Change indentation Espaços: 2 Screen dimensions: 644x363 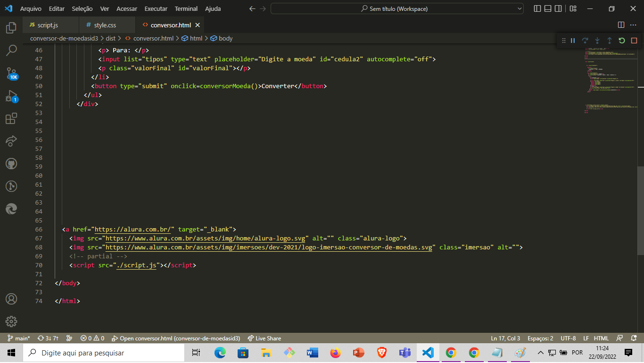pos(540,338)
